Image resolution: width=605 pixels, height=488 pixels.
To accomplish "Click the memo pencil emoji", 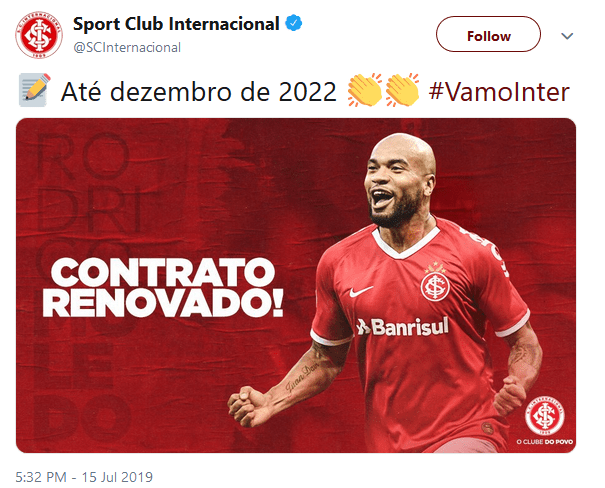I will pyautogui.click(x=34, y=90).
